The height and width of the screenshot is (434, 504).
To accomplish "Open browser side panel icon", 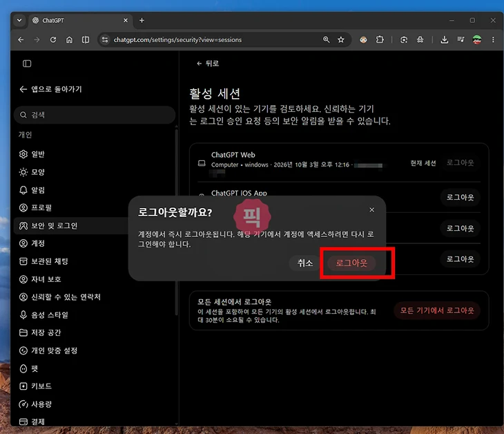I will [86, 40].
